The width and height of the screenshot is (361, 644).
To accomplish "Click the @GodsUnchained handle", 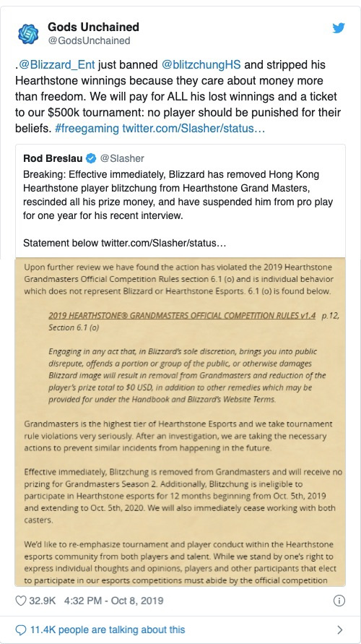I will 89,40.
